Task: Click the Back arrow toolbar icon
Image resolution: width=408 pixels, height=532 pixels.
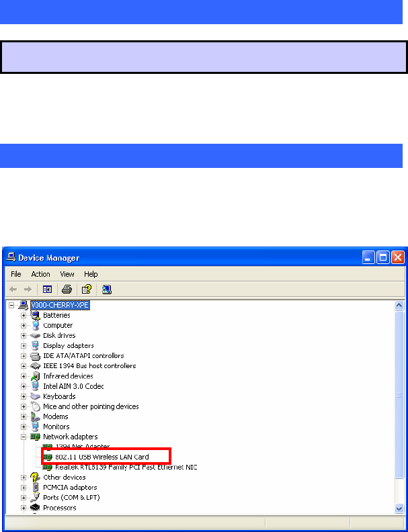Action: point(13,289)
